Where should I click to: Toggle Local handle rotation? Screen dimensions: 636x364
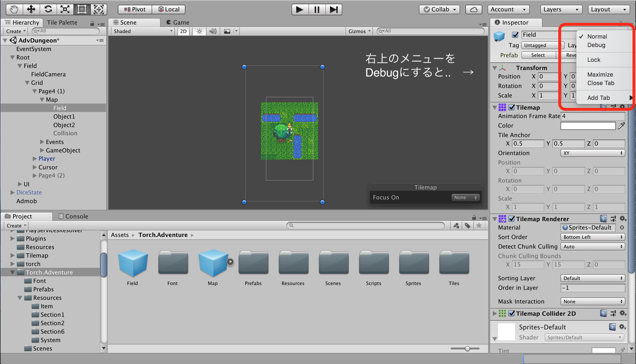(169, 10)
